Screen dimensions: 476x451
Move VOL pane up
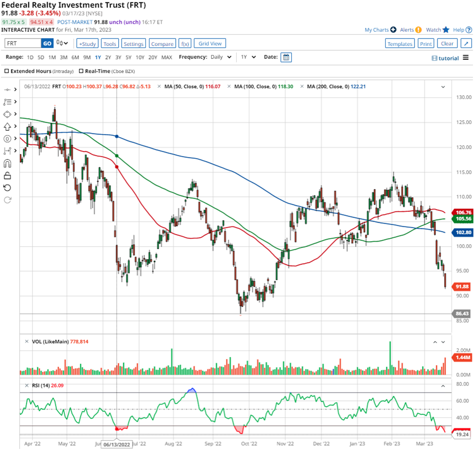[x=435, y=342]
